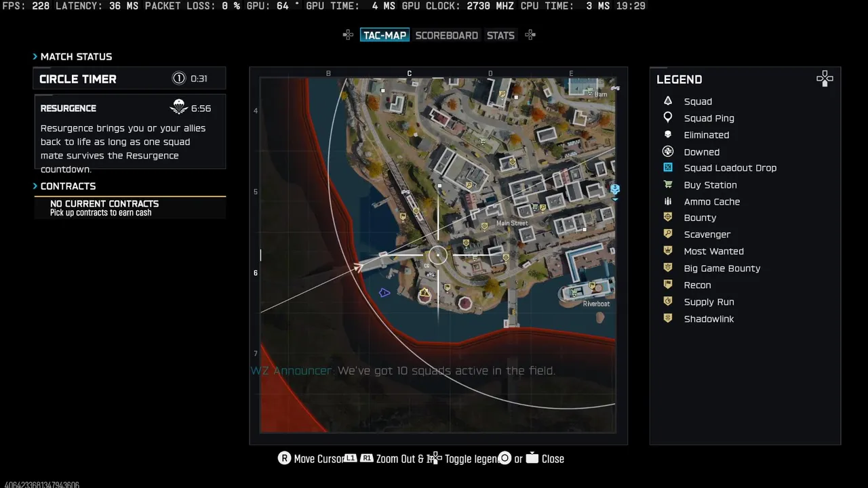Click the RESURGENCE heading

[x=68, y=108]
